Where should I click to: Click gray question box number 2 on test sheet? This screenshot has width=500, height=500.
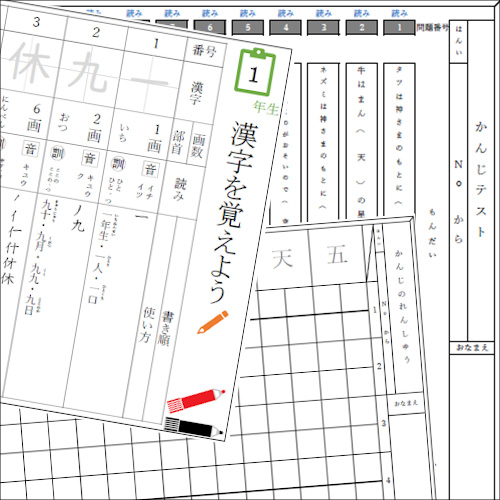point(362,28)
